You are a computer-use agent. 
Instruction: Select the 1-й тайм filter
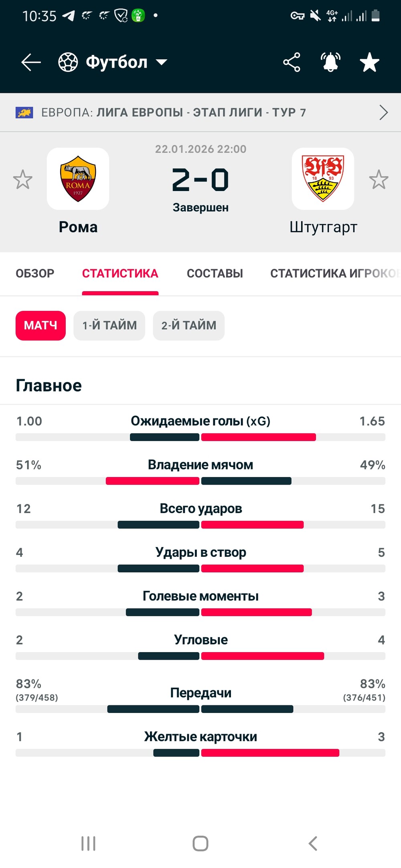(x=109, y=325)
